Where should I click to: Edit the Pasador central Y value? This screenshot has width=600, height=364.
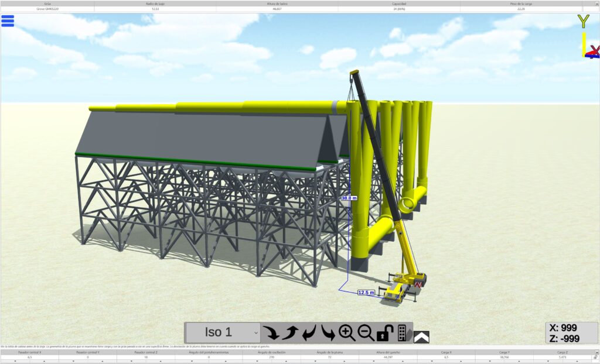tap(88, 357)
